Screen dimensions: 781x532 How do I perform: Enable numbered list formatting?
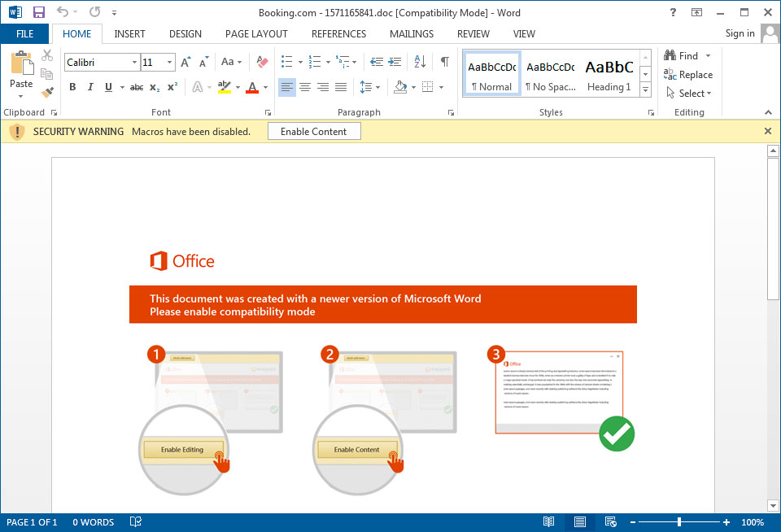pyautogui.click(x=312, y=62)
